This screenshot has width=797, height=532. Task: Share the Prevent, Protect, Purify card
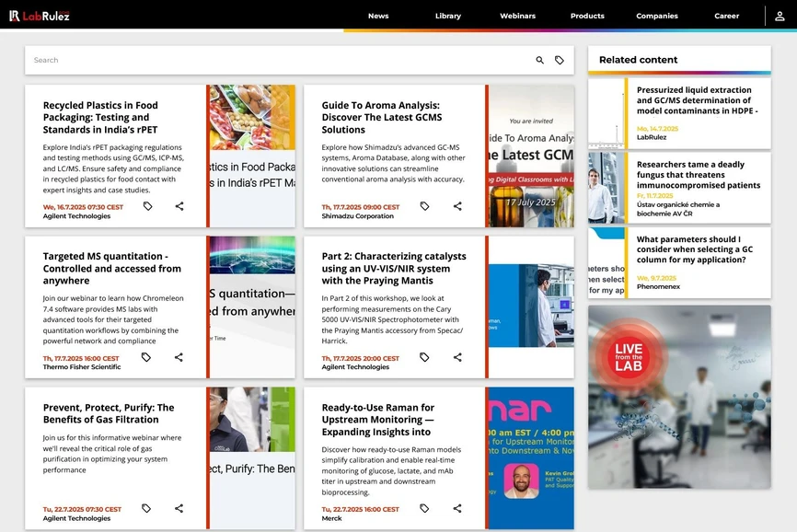pyautogui.click(x=179, y=508)
